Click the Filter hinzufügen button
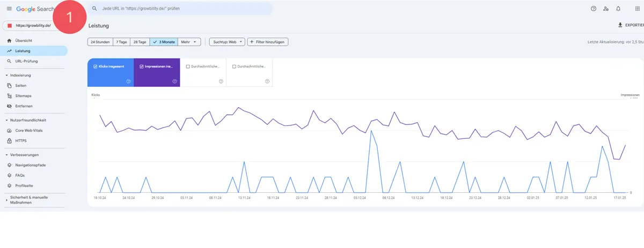644x248 pixels. 268,42
